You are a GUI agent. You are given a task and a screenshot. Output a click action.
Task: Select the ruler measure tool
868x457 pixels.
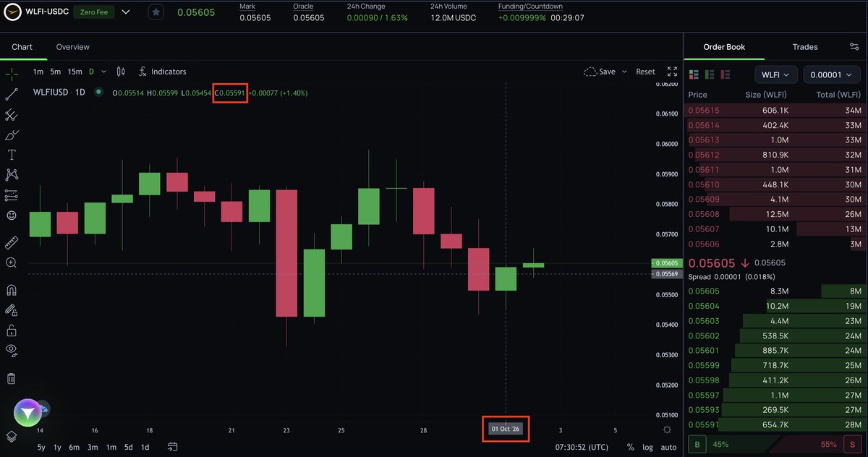[12, 242]
